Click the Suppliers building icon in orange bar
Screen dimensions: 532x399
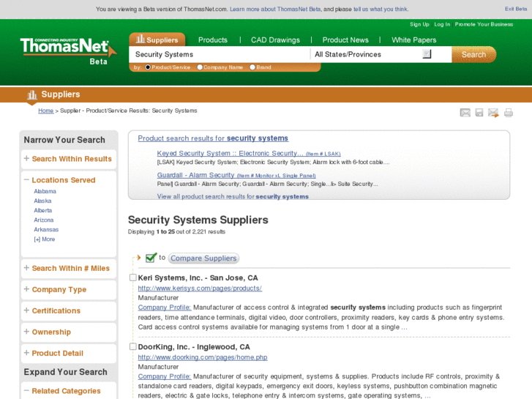tap(32, 94)
